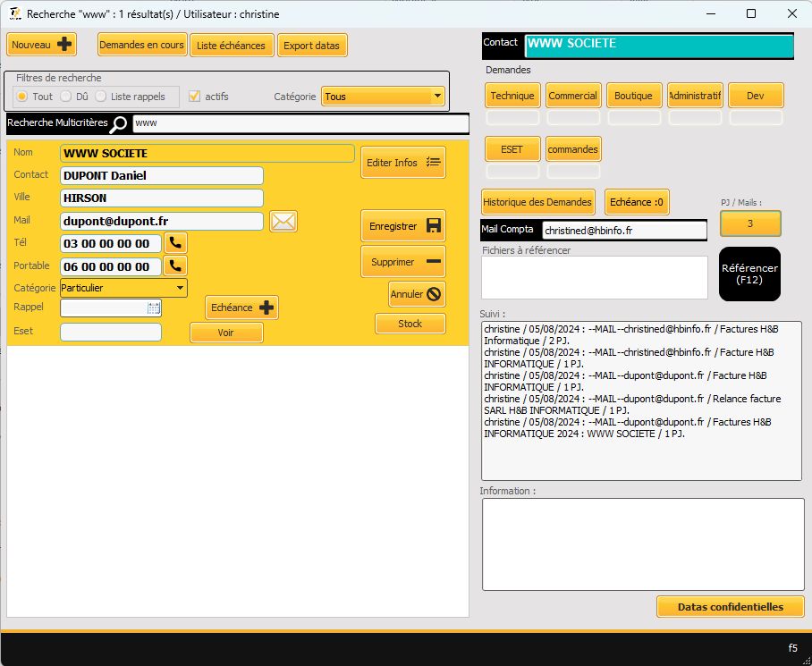Toggle the actifs checkbox
Image resolution: width=812 pixels, height=666 pixels.
click(x=194, y=97)
